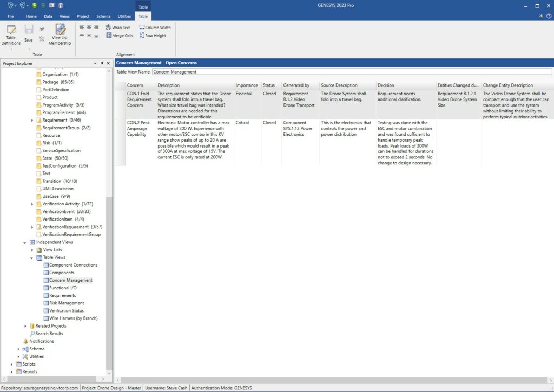Pin the Project Explorer panel
Screen dimensions: 554x392
coord(101,63)
